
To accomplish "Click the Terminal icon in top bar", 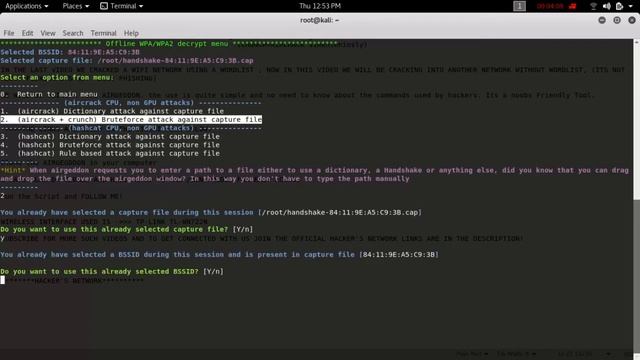I will (x=104, y=6).
